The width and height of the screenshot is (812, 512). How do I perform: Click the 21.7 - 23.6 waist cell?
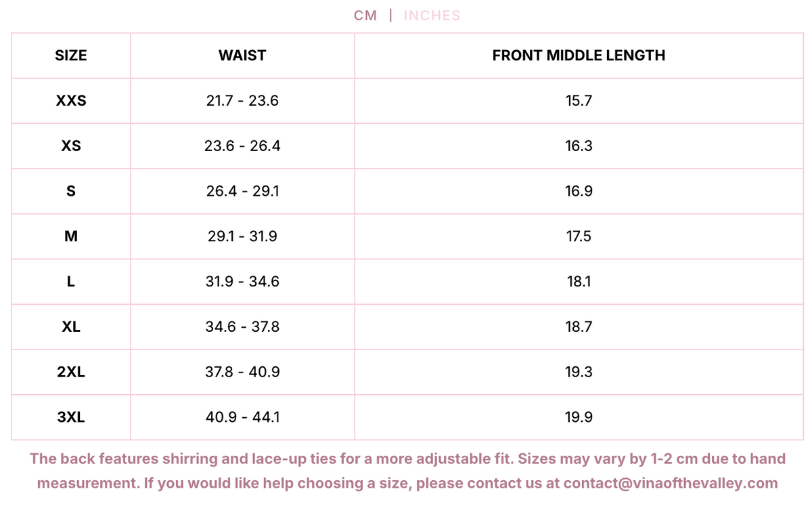click(242, 101)
